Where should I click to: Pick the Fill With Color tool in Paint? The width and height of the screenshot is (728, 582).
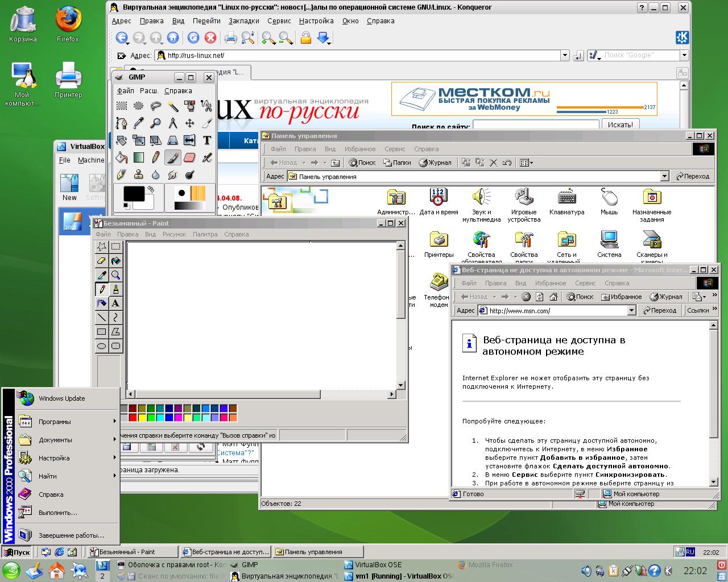point(115,261)
